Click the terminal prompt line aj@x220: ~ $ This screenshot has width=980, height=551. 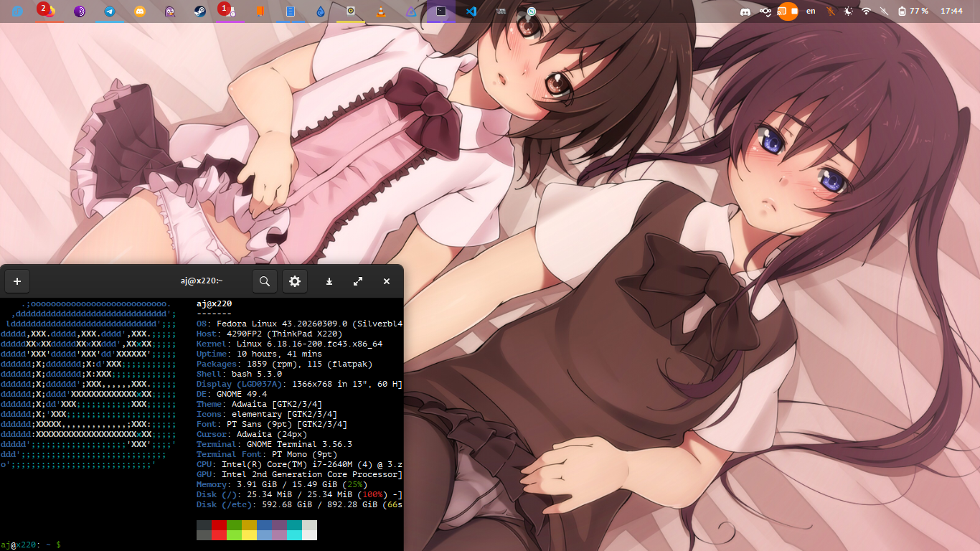tap(31, 545)
